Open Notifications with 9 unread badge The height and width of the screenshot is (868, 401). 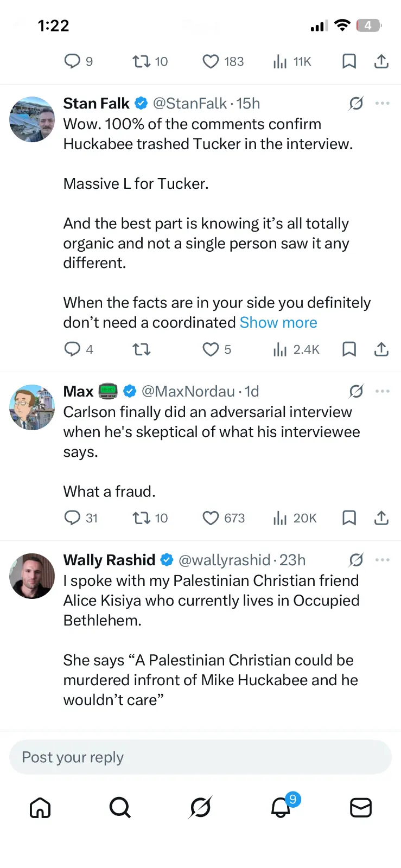pyautogui.click(x=281, y=808)
